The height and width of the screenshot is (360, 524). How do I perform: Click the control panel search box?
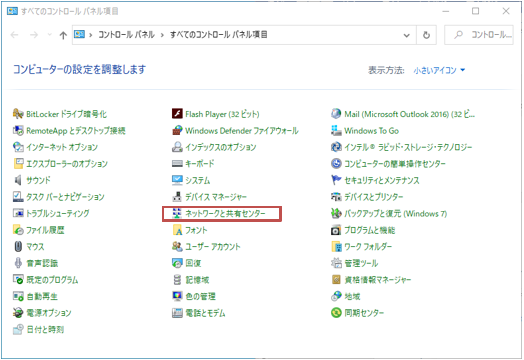tap(479, 35)
